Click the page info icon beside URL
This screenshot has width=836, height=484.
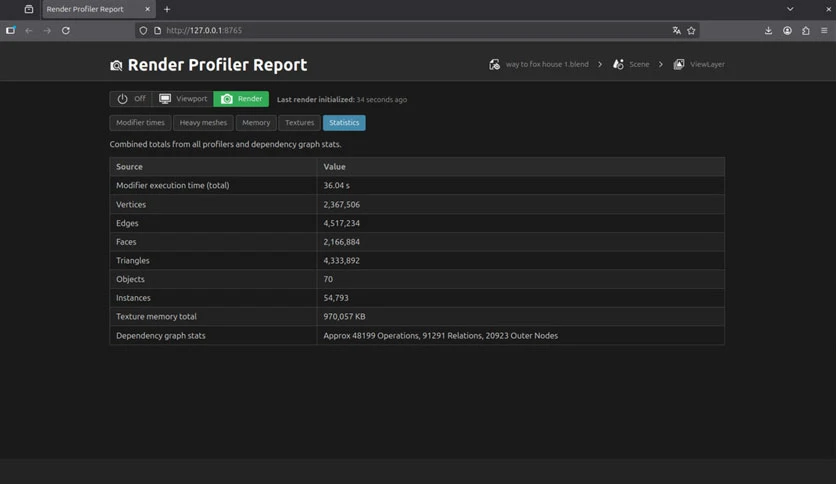[x=157, y=30]
